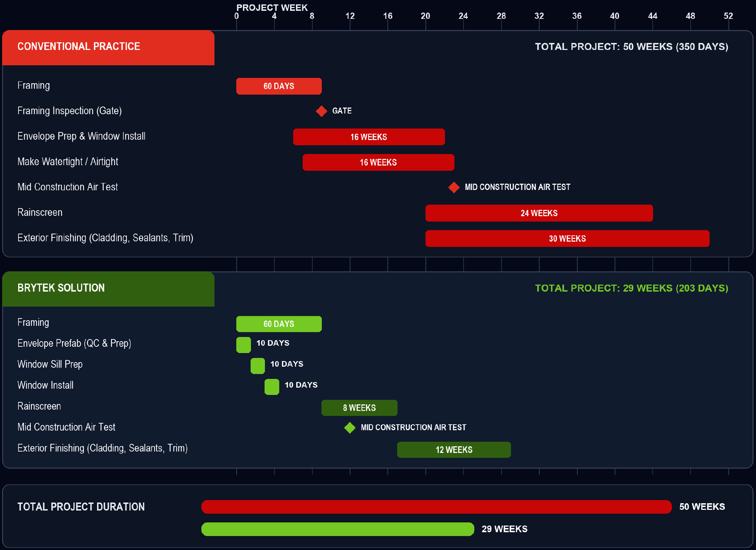756x550 pixels.
Task: Click week 48 on the top axis
Action: coord(690,16)
